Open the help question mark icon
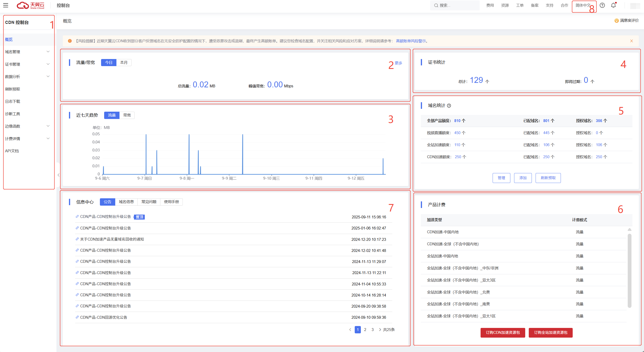Image resolution: width=644 pixels, height=352 pixels. pos(602,5)
